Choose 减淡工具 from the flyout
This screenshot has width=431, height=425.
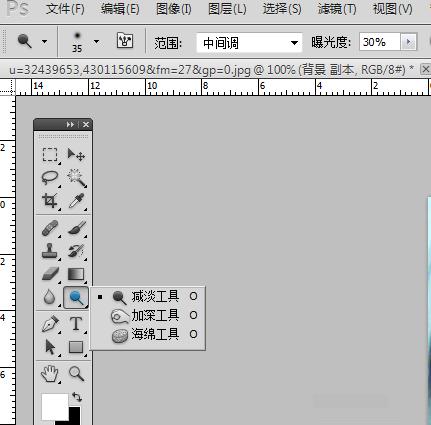[x=148, y=296]
